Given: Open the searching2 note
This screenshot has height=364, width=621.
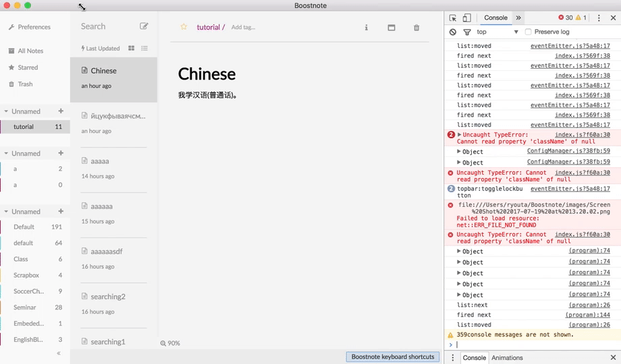Looking at the screenshot, I should click(x=113, y=305).
